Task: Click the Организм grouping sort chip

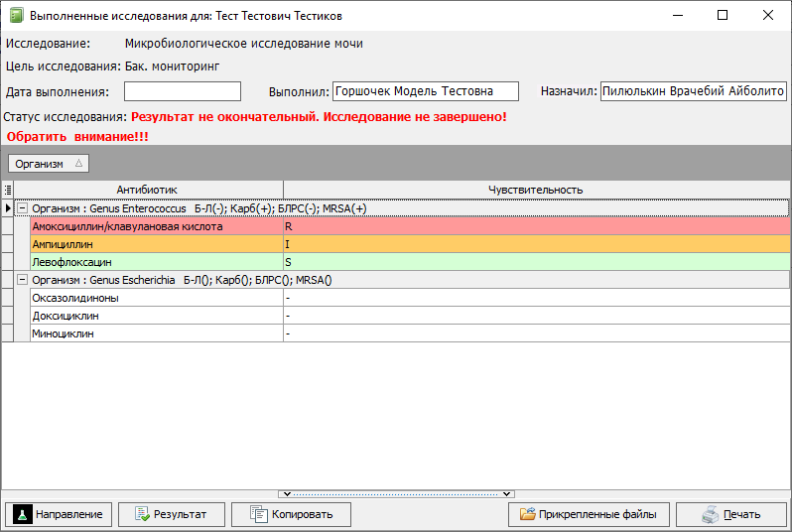Action: point(48,164)
